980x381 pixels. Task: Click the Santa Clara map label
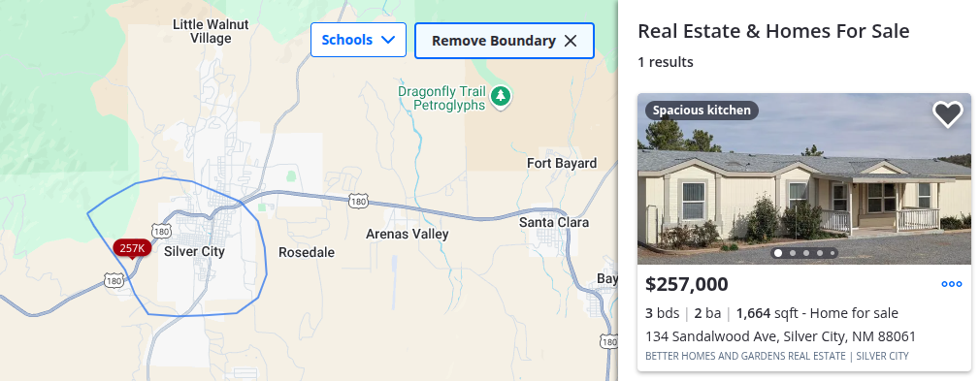point(554,222)
